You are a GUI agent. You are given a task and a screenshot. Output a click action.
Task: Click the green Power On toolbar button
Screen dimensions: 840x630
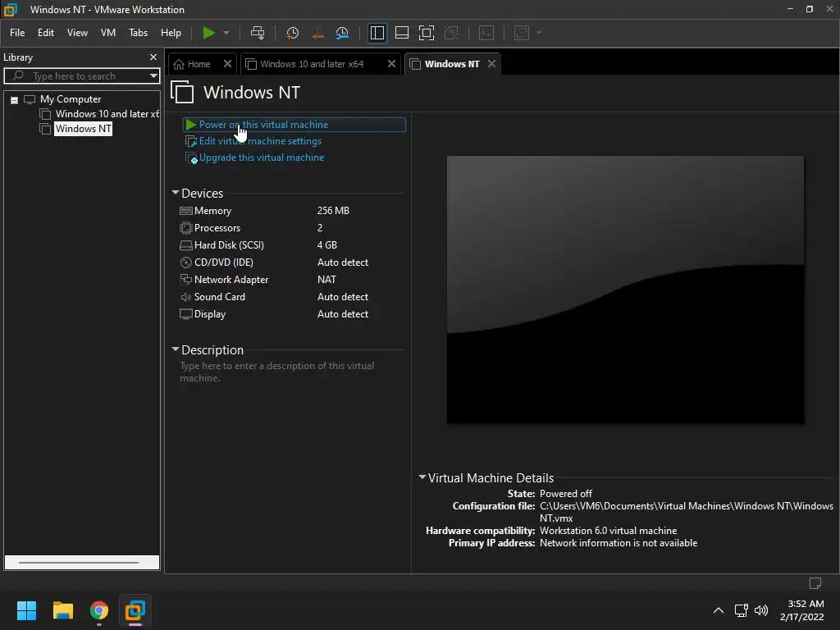[208, 33]
